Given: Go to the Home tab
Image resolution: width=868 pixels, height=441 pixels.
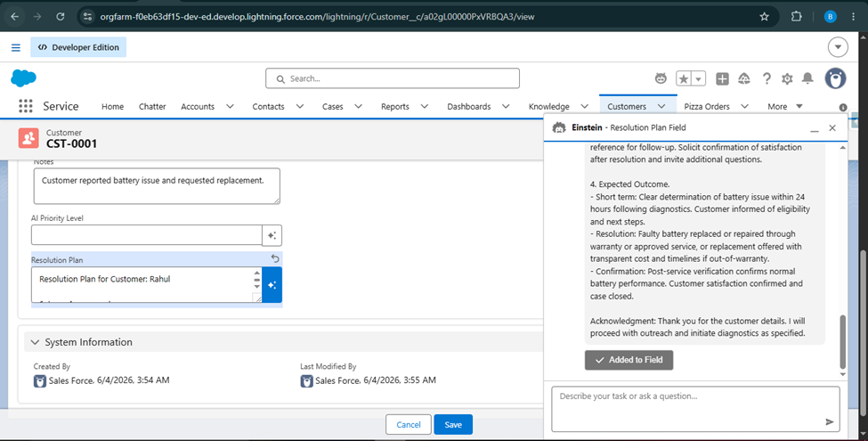Looking at the screenshot, I should [x=112, y=106].
